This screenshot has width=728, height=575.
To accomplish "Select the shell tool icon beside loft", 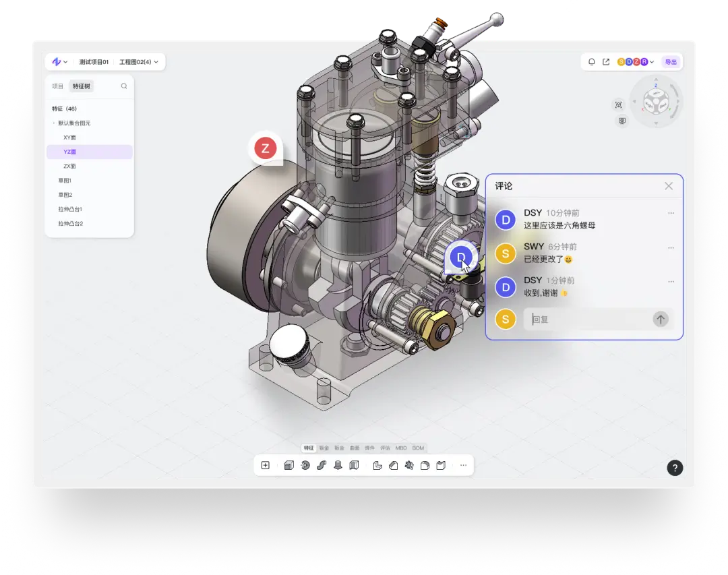I will pyautogui.click(x=355, y=465).
